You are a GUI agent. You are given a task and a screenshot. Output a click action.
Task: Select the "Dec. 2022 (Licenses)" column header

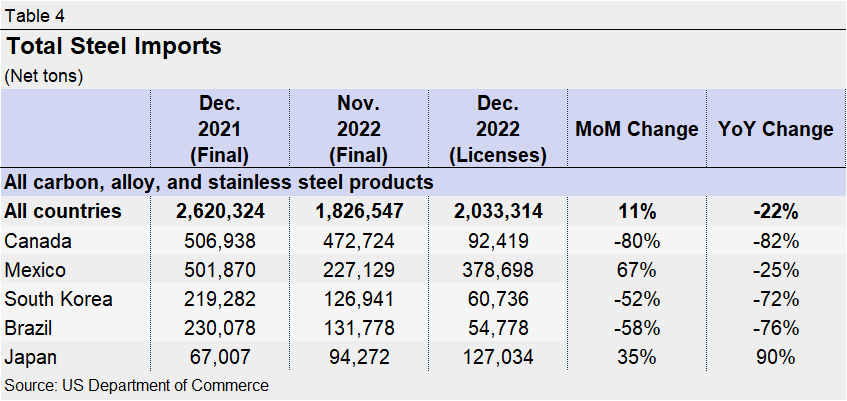497,129
